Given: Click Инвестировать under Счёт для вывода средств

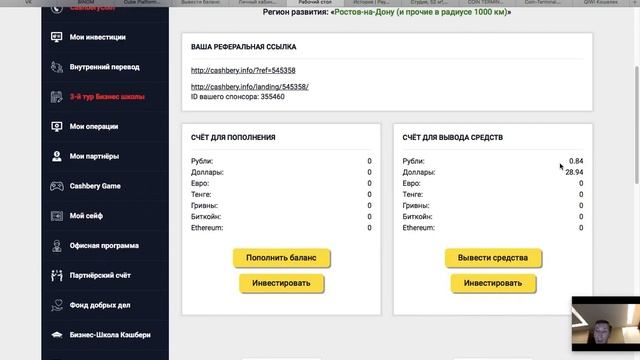Looking at the screenshot, I should [x=493, y=283].
